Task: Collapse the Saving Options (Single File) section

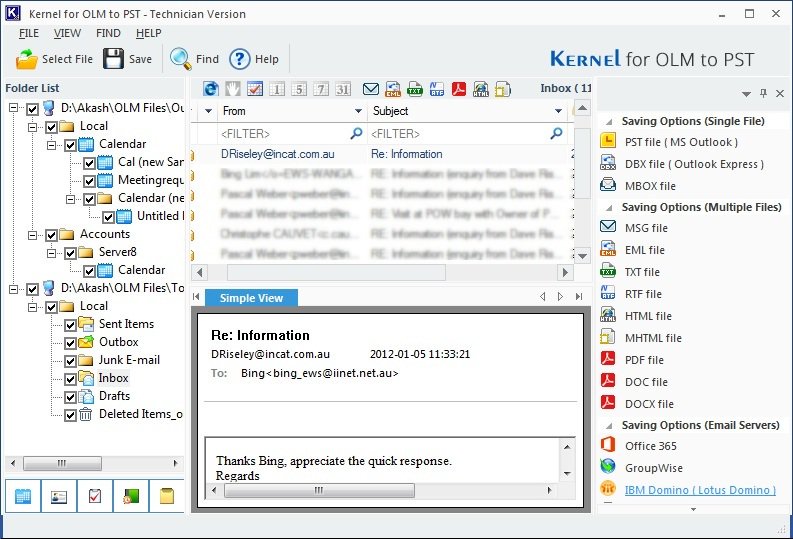Action: 610,122
